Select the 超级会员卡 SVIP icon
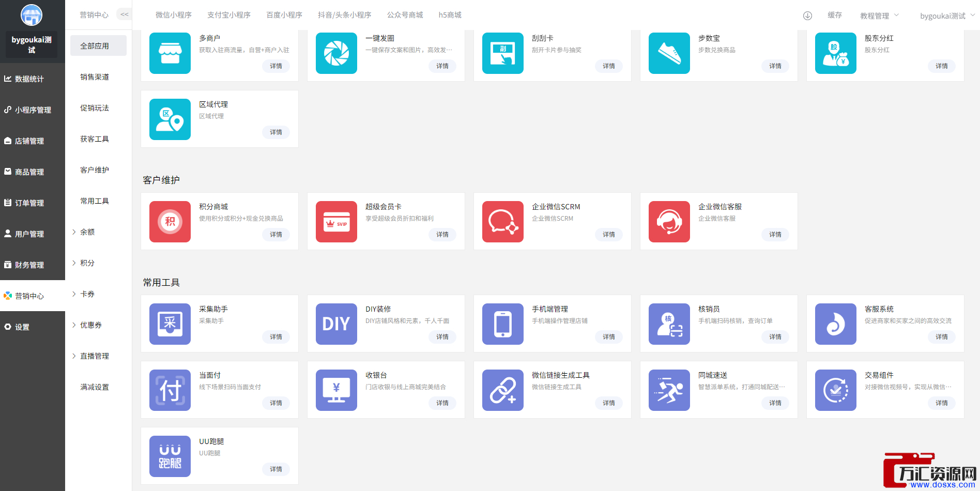 [336, 222]
